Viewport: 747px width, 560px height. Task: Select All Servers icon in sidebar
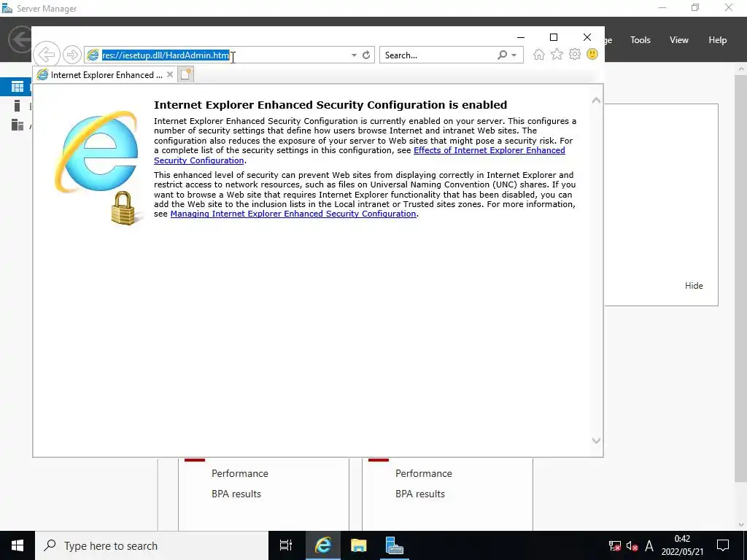click(x=18, y=125)
